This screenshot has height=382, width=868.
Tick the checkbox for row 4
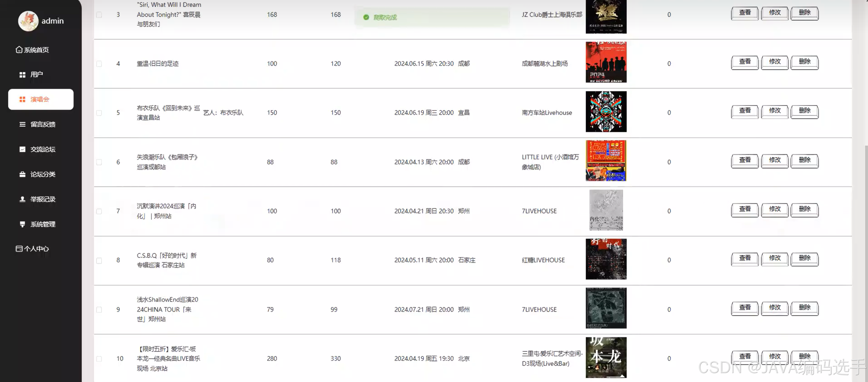pos(99,64)
